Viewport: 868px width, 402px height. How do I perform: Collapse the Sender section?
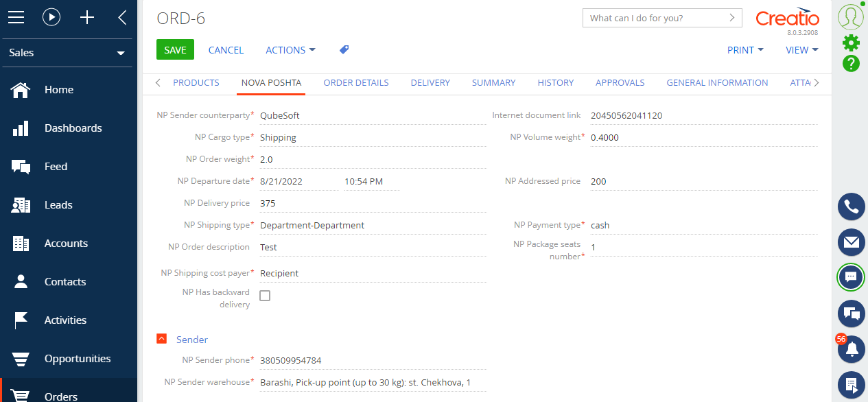pyautogui.click(x=161, y=338)
